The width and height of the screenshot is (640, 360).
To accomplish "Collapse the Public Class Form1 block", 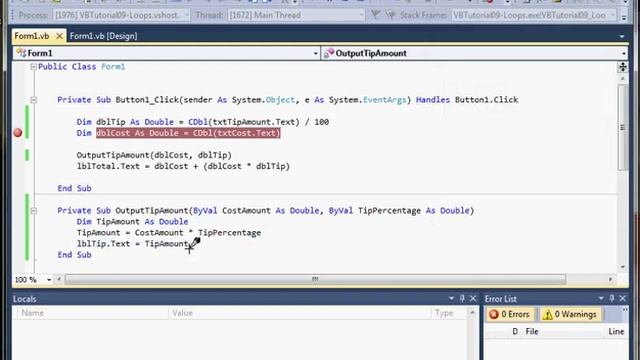I will (x=33, y=67).
